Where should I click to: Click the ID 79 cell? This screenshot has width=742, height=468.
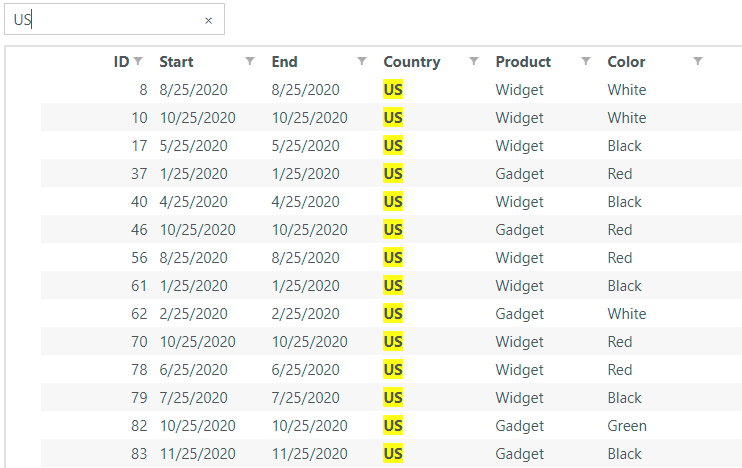(139, 398)
